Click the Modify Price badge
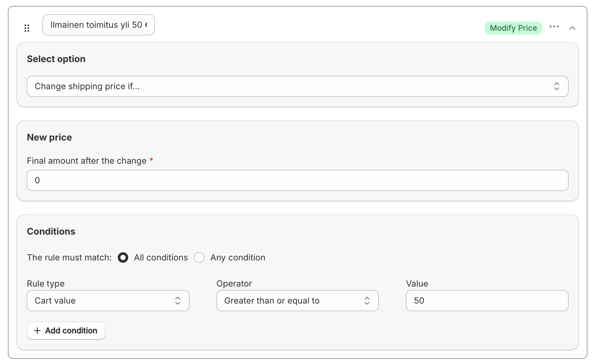594x364 pixels. pos(513,28)
